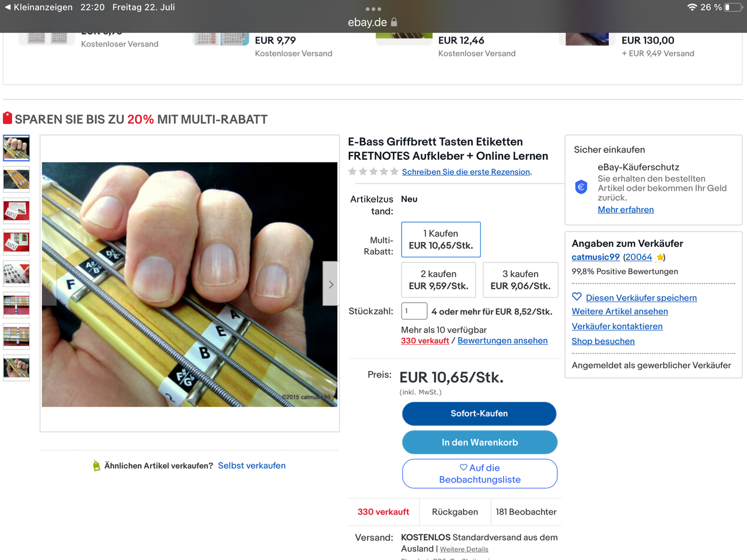
Task: Tap the padlock icon next to ebay.de
Action: coord(394,22)
